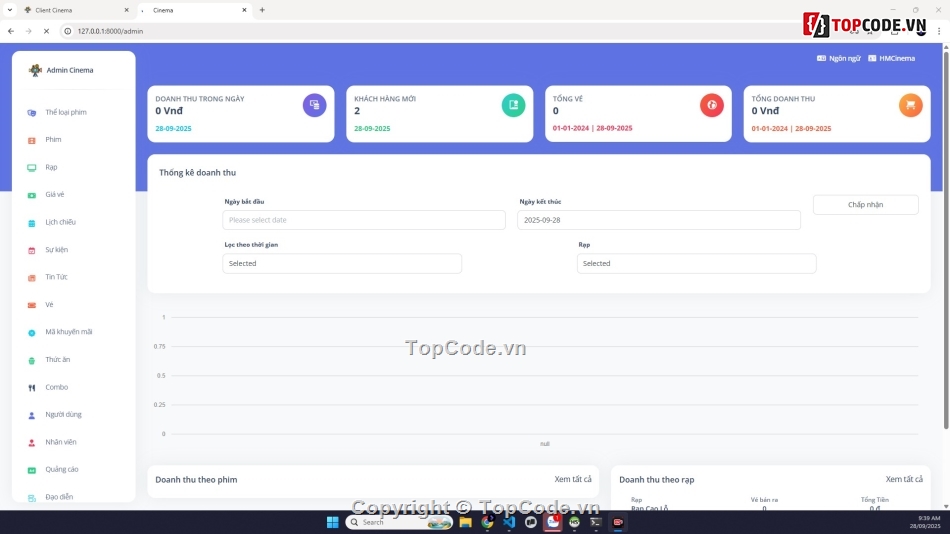Viewport: 950px width, 534px height.
Task: Open the HMCinema account menu
Action: [891, 59]
